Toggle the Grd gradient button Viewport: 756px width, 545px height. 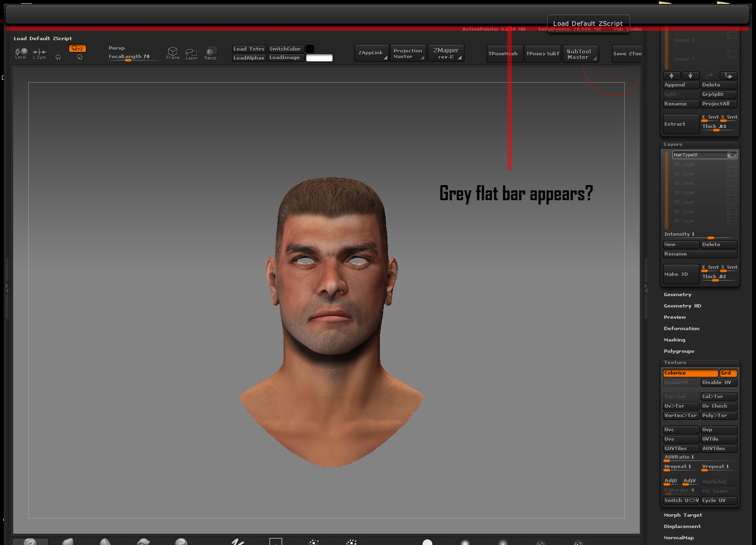[728, 373]
